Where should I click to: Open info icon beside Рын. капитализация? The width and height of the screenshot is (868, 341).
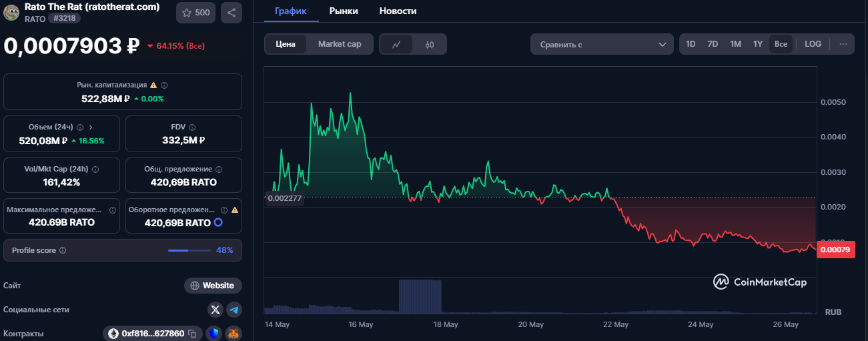coord(164,85)
